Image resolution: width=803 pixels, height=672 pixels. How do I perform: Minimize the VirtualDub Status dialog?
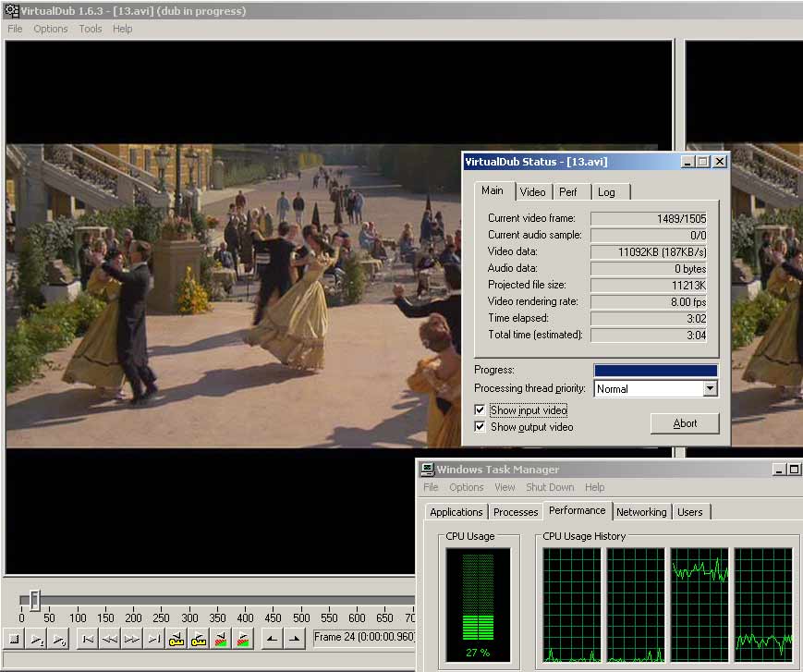click(687, 162)
